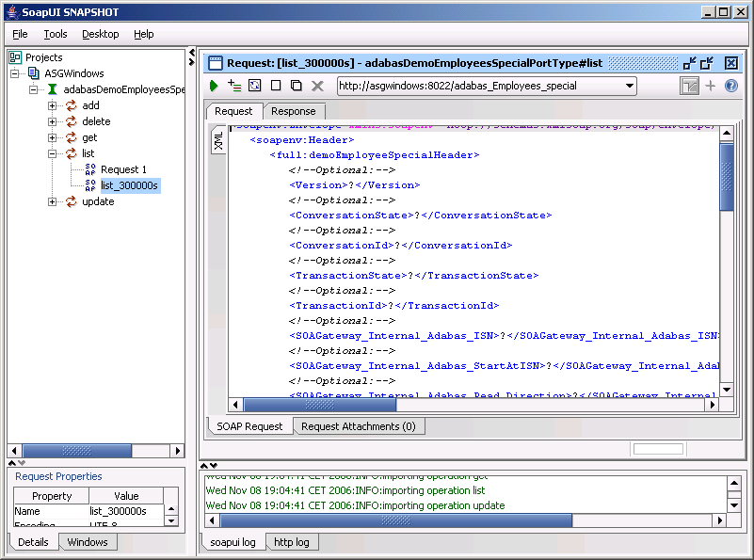
Task: Open the Desktop menu
Action: pos(101,34)
